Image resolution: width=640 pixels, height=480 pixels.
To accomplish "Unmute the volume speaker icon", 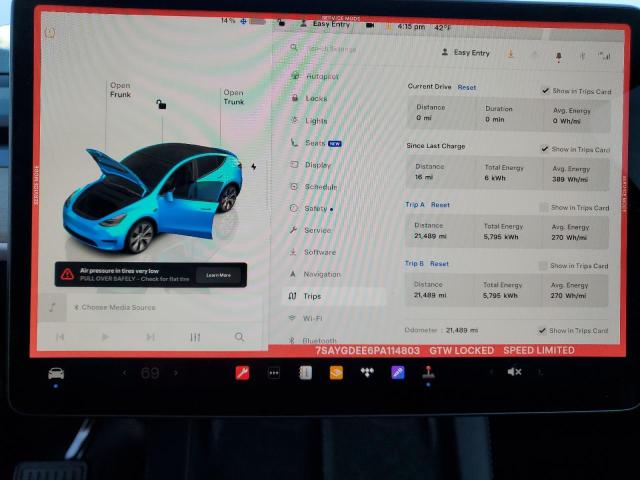I will pos(514,371).
